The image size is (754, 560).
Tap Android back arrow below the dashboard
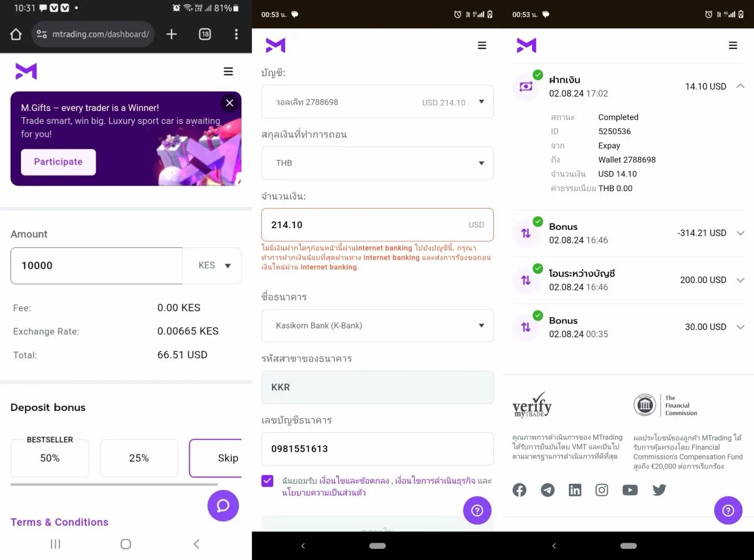197,544
